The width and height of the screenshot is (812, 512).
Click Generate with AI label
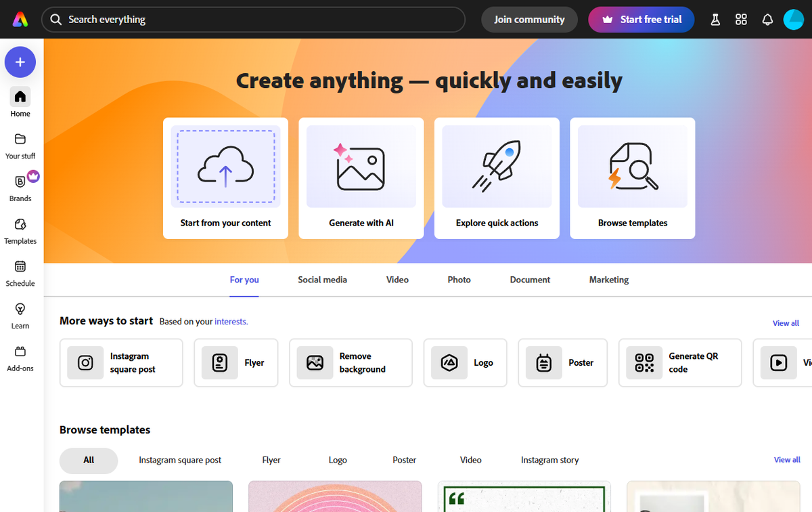(361, 223)
